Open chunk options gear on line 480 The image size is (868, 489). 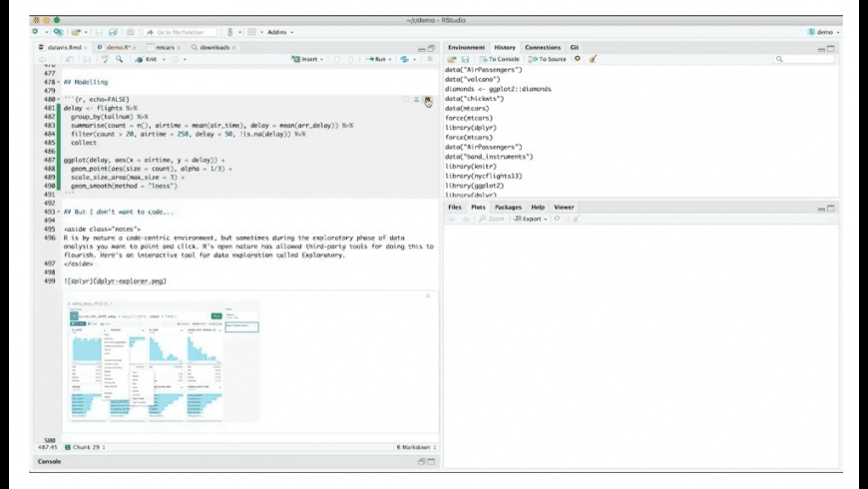pos(405,100)
